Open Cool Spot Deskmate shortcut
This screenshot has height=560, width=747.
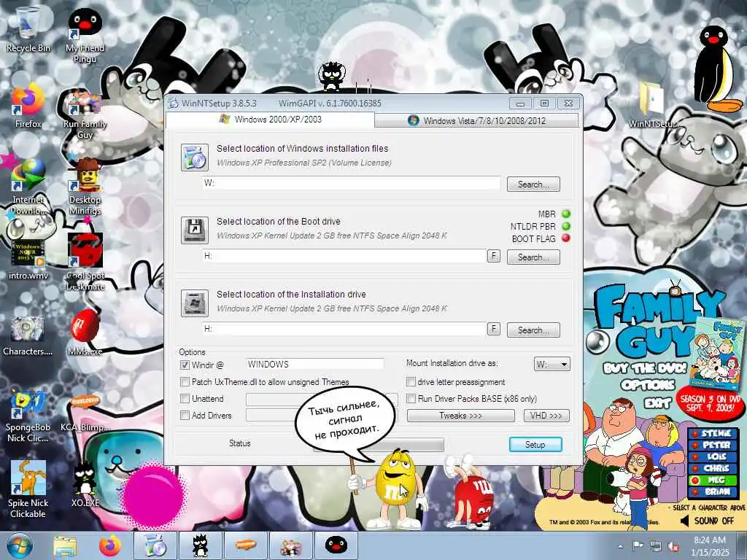(85, 262)
